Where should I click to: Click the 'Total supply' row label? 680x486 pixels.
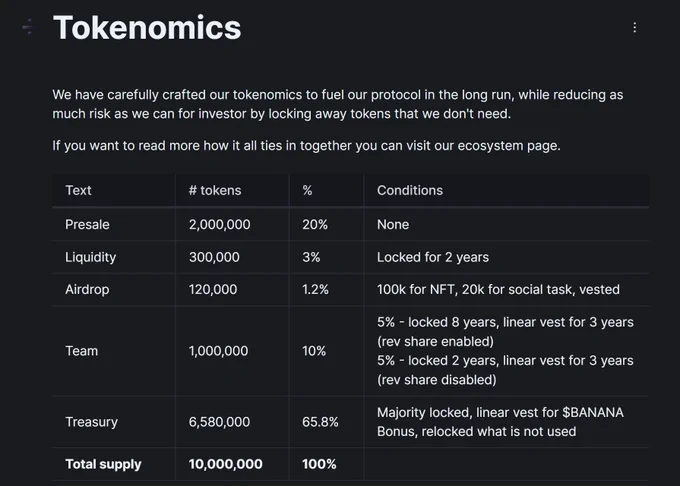pyautogui.click(x=103, y=464)
